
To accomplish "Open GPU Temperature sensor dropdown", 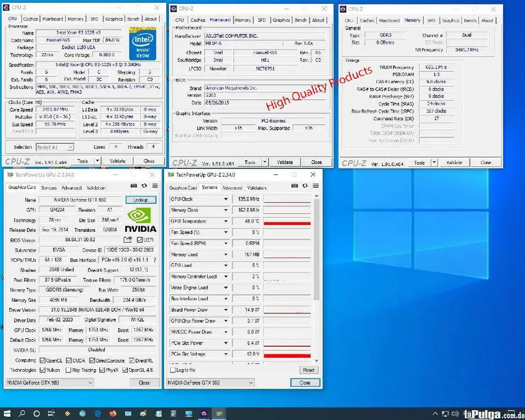I will point(226,221).
